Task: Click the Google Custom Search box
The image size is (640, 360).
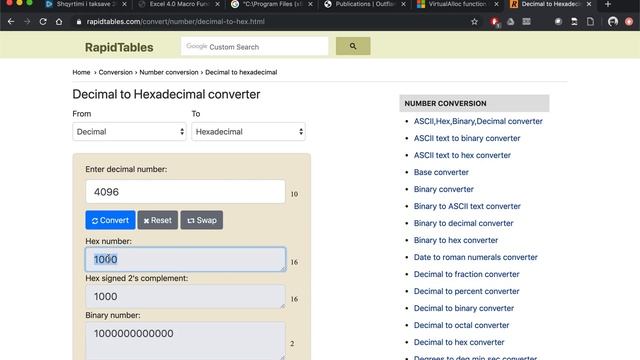Action: click(254, 46)
